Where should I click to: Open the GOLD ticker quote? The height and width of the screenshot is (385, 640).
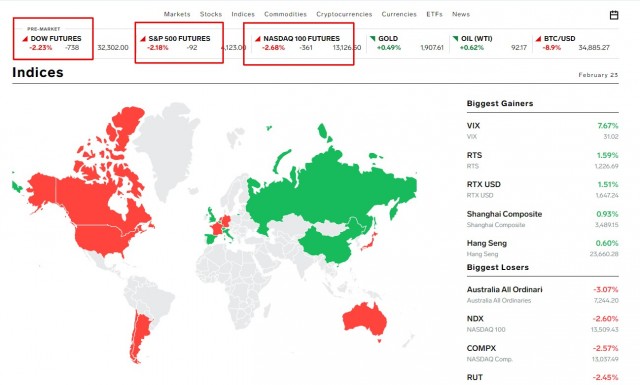(388, 38)
